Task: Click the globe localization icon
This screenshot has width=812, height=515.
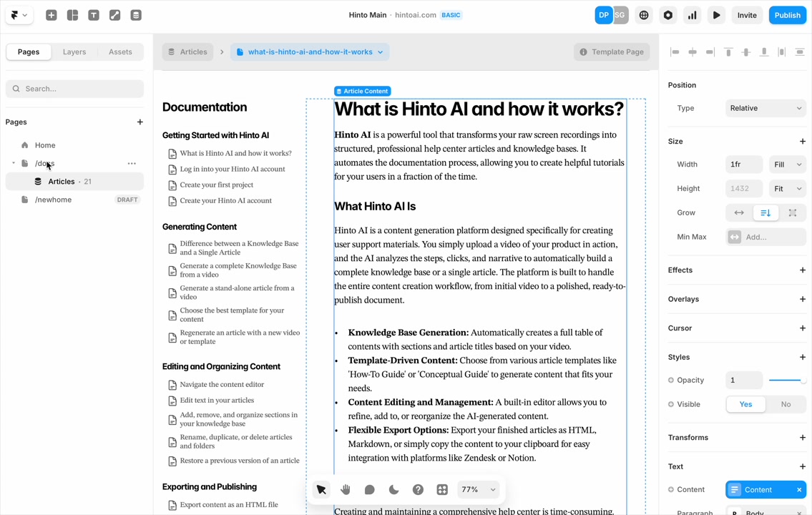Action: [x=644, y=15]
